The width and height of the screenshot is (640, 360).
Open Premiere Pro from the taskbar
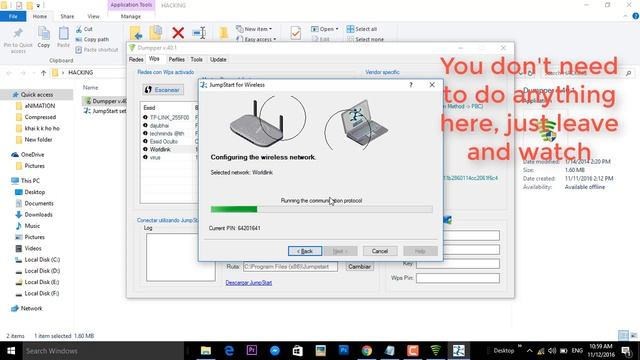tap(252, 351)
